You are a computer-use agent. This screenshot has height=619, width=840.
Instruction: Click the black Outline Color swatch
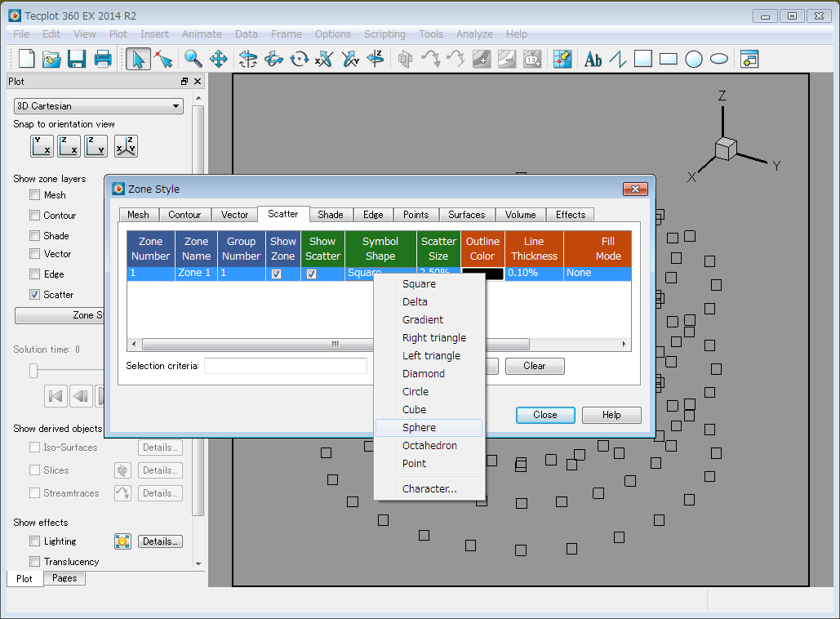482,274
